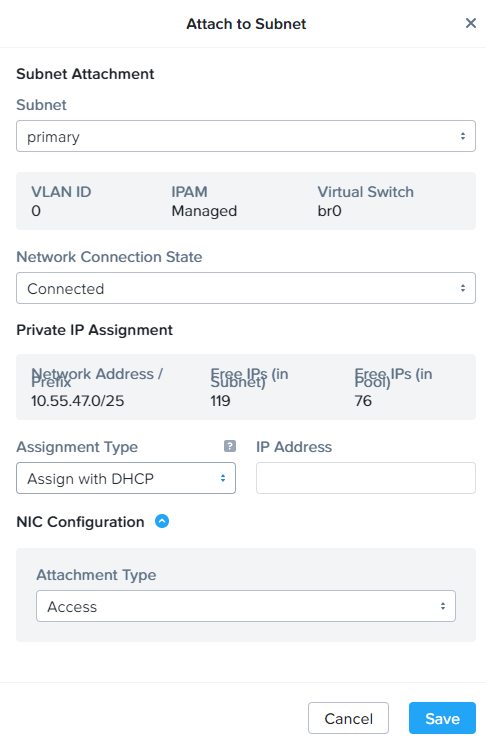This screenshot has height=742, width=486.
Task: Click the up-down arrows in the Subnet field
Action: point(463,136)
